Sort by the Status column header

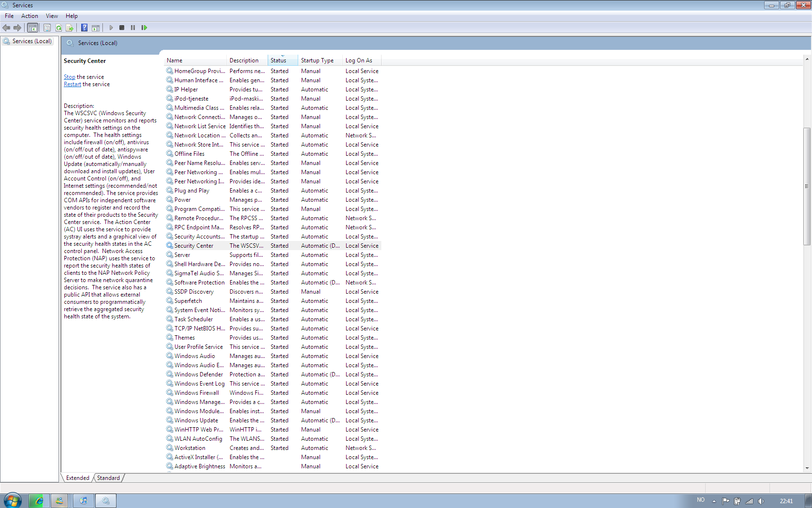[282, 60]
